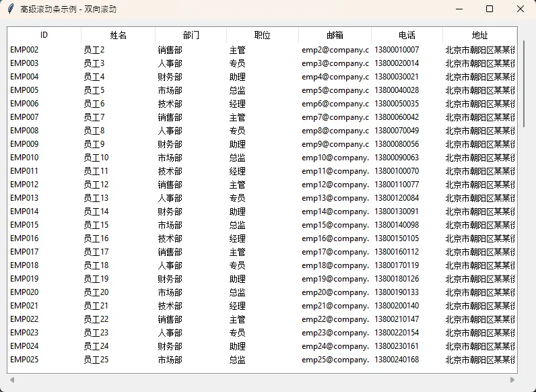Select the row with ID EMP002
Image resolution: width=536 pixels, height=392 pixels.
(25, 50)
